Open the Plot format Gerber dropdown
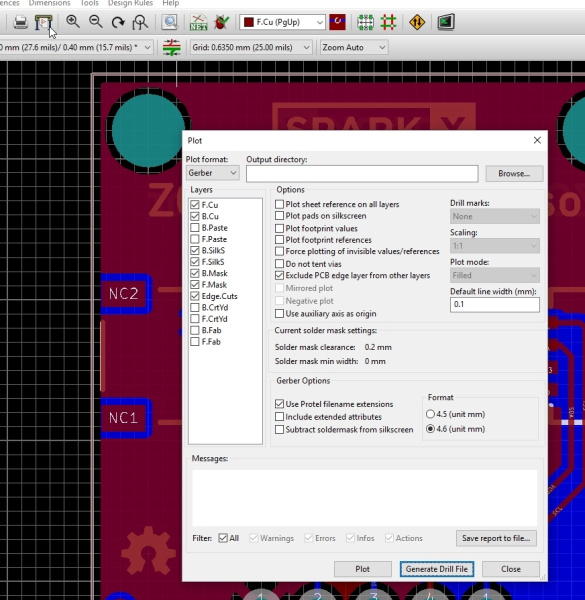This screenshot has width=585, height=600. (x=212, y=173)
